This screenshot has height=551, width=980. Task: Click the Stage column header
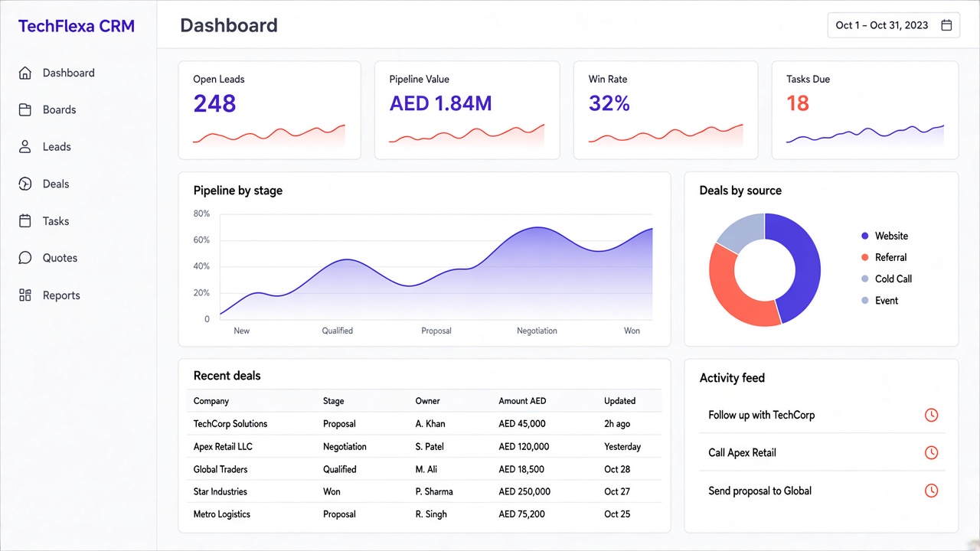click(334, 401)
